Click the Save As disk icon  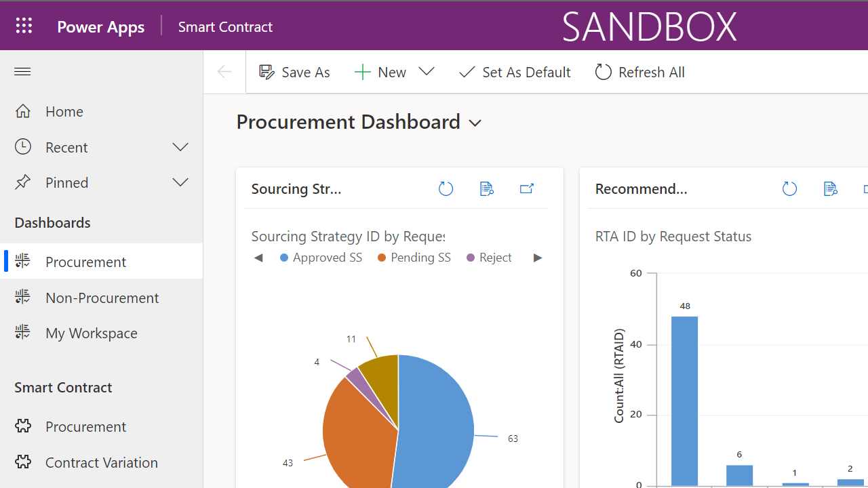tap(267, 72)
